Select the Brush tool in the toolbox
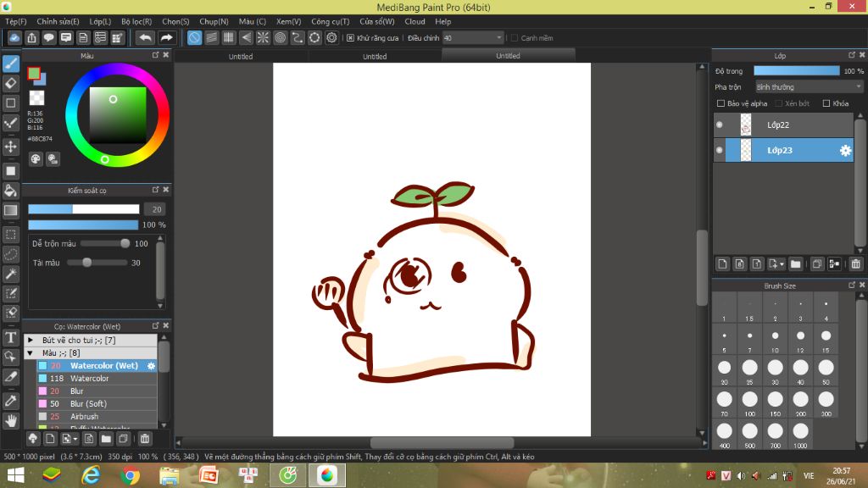Viewport: 868px width, 488px height. point(10,64)
